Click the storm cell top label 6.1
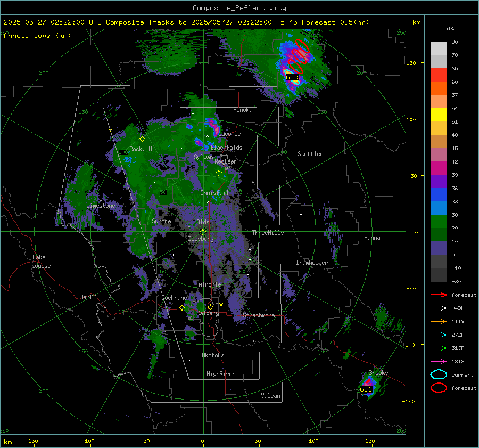Image resolution: width=479 pixels, height=448 pixels. coord(366,389)
